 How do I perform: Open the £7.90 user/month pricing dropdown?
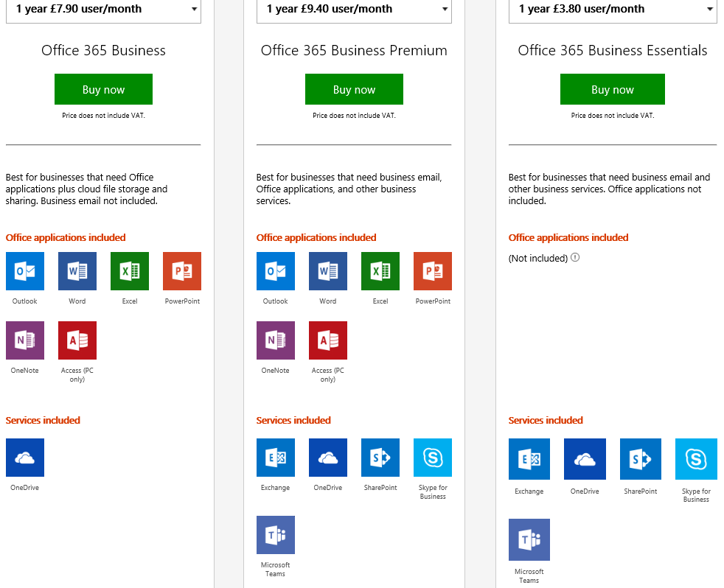103,10
